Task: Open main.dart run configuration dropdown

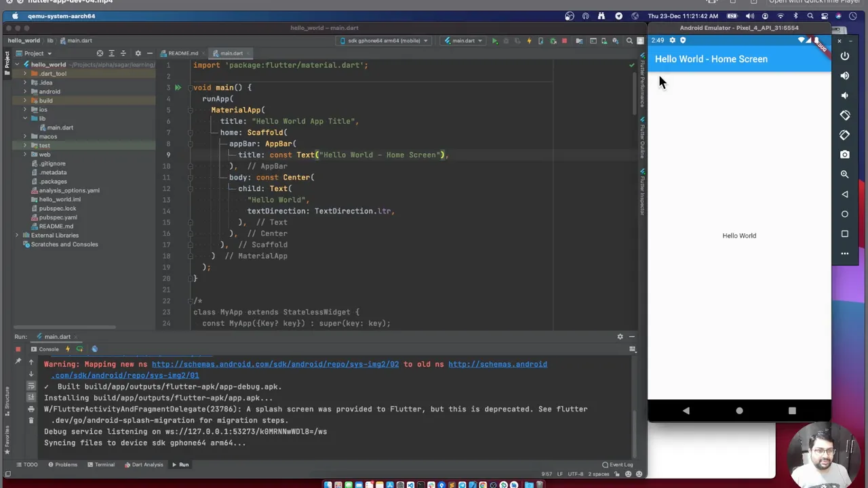Action: pyautogui.click(x=463, y=41)
